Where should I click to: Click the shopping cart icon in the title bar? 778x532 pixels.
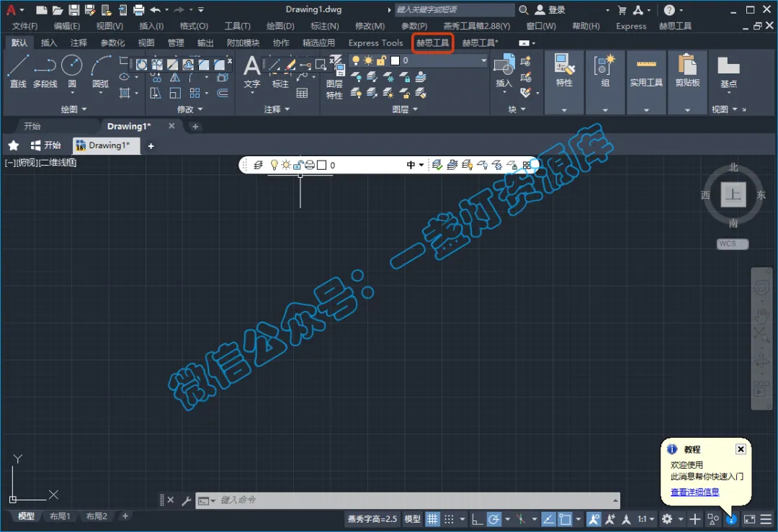pyautogui.click(x=622, y=9)
